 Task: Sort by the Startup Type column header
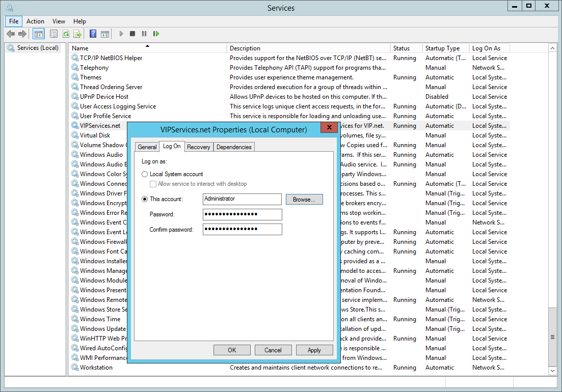[x=445, y=48]
